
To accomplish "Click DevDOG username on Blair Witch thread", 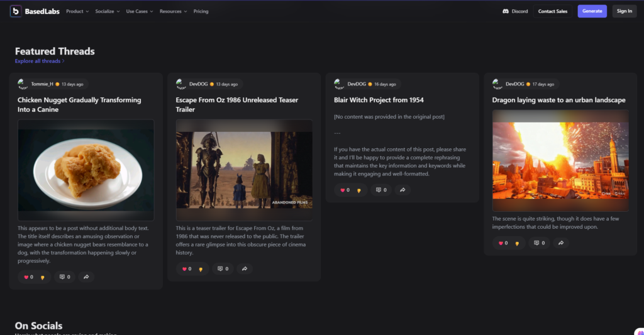I will (x=357, y=84).
